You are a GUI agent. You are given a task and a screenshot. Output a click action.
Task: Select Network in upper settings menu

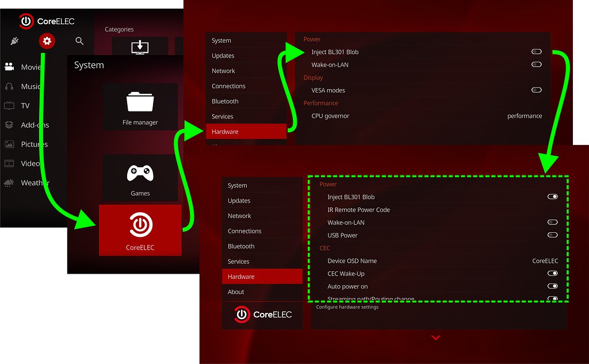click(246, 71)
